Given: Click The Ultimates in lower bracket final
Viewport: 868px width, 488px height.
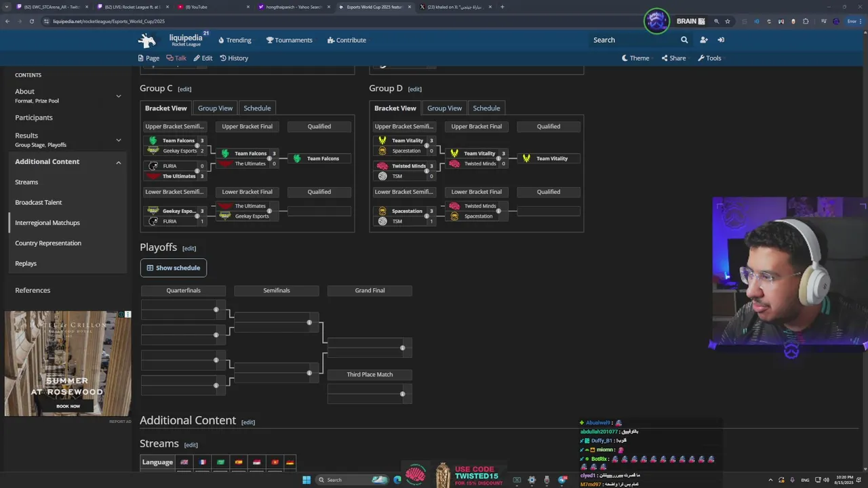Looking at the screenshot, I should click(x=250, y=206).
